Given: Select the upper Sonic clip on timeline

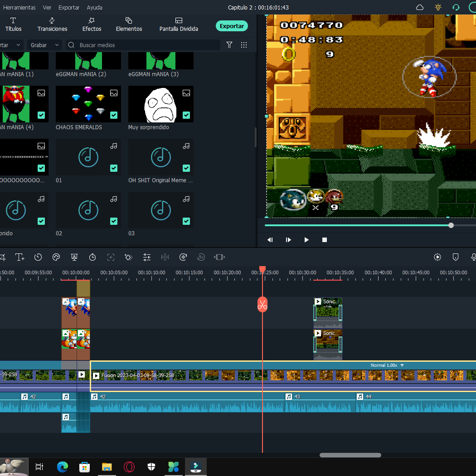Looking at the screenshot, I should point(328,313).
